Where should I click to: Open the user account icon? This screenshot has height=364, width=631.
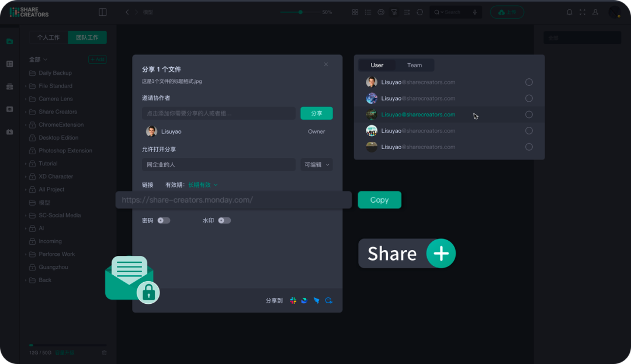[595, 12]
